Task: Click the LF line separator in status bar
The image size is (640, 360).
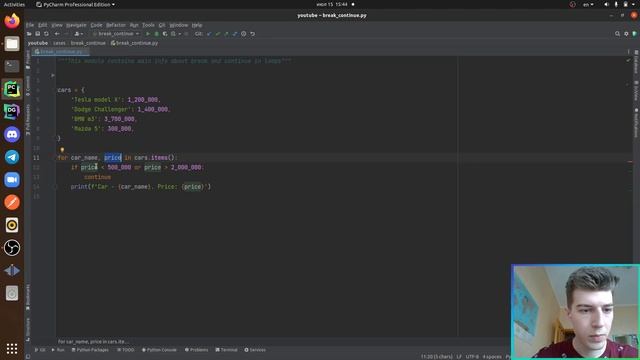Action: 459,357
